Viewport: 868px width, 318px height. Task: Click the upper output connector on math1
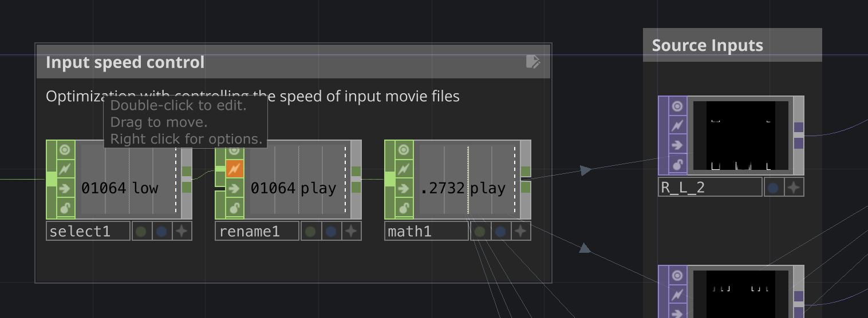click(526, 171)
